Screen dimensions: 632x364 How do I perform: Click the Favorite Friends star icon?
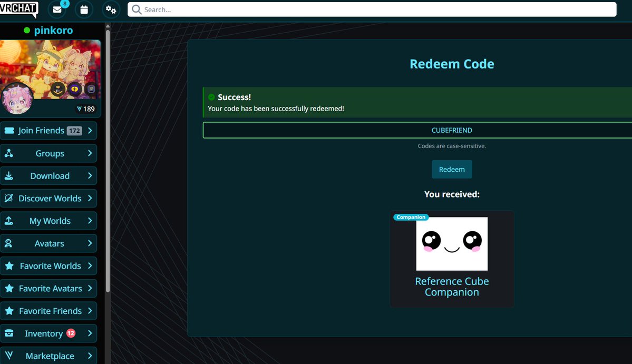click(x=9, y=311)
